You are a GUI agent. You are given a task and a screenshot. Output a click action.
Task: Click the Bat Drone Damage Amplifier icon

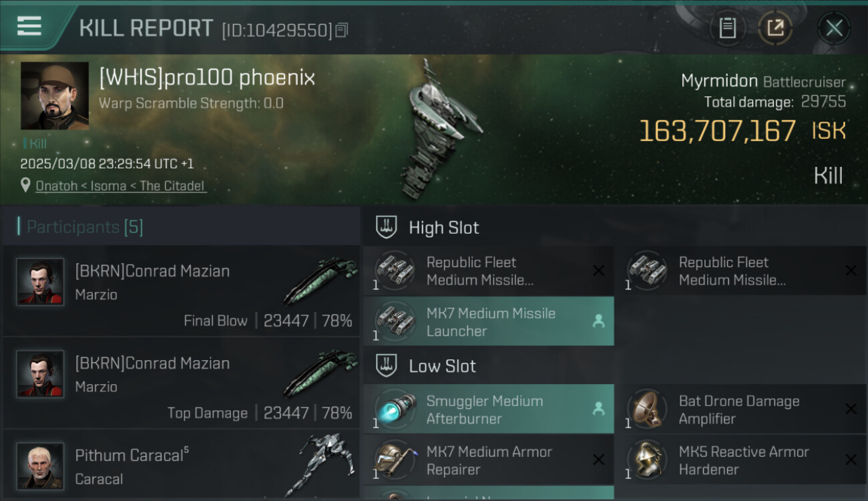point(646,409)
